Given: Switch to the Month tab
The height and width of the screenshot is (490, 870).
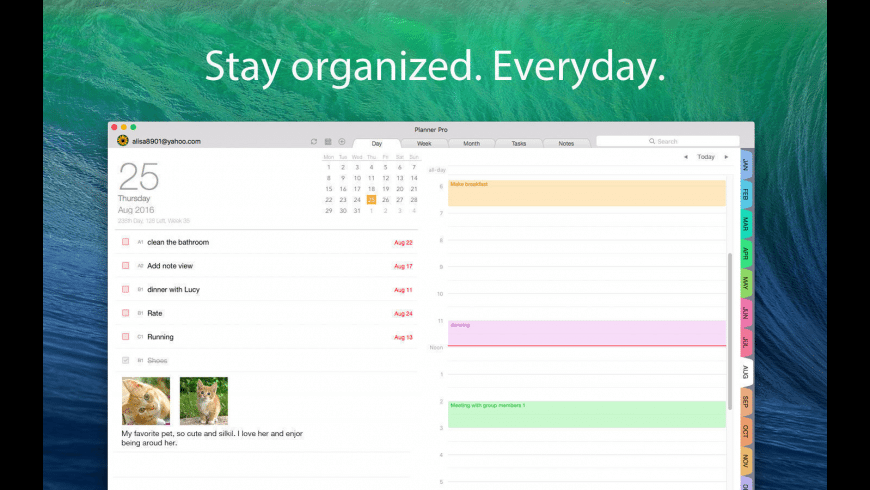Looking at the screenshot, I should 472,143.
